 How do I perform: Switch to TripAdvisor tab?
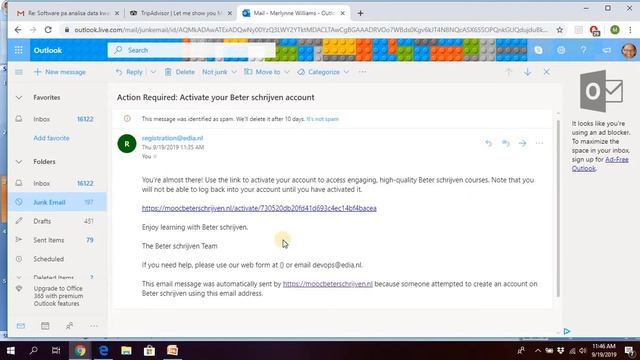[180, 13]
